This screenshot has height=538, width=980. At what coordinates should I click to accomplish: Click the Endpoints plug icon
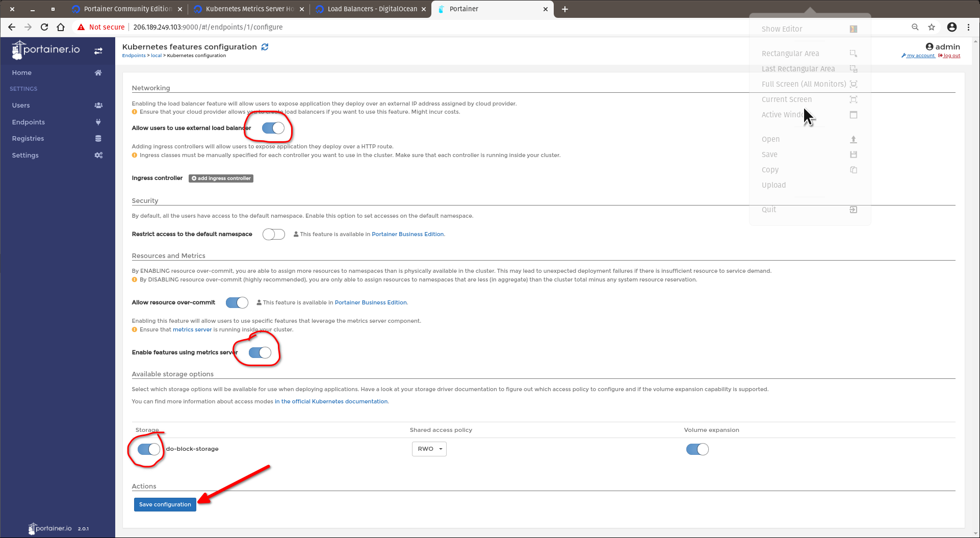coord(98,122)
